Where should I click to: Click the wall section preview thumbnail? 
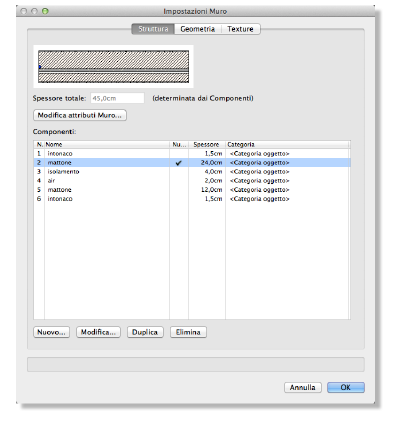(x=113, y=66)
